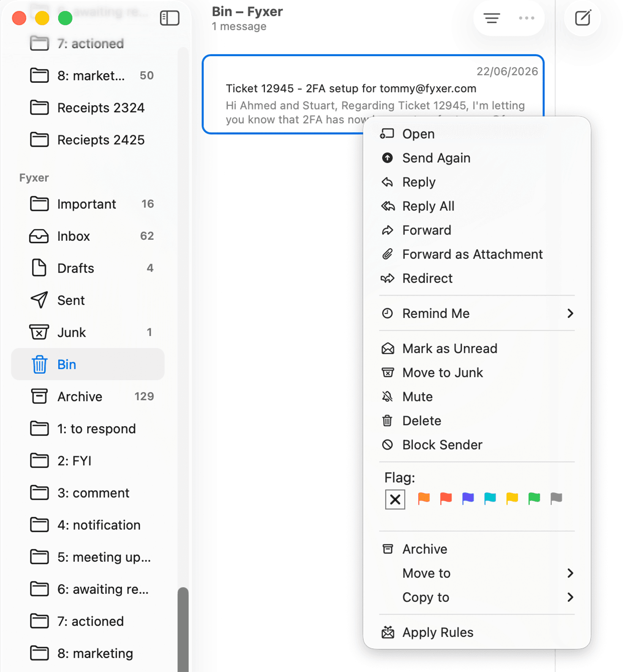This screenshot has height=672, width=629.
Task: Apply the red flag
Action: (x=446, y=498)
